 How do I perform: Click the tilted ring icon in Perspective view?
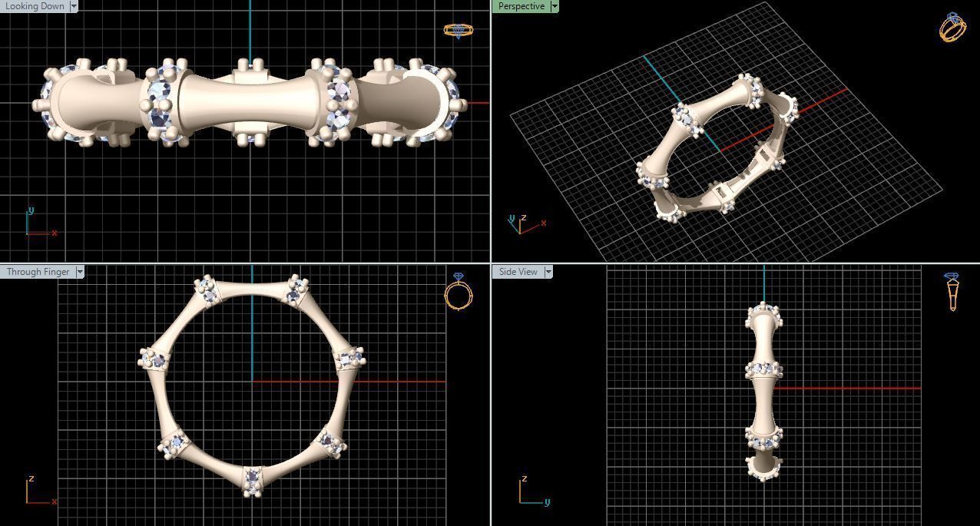(952, 27)
